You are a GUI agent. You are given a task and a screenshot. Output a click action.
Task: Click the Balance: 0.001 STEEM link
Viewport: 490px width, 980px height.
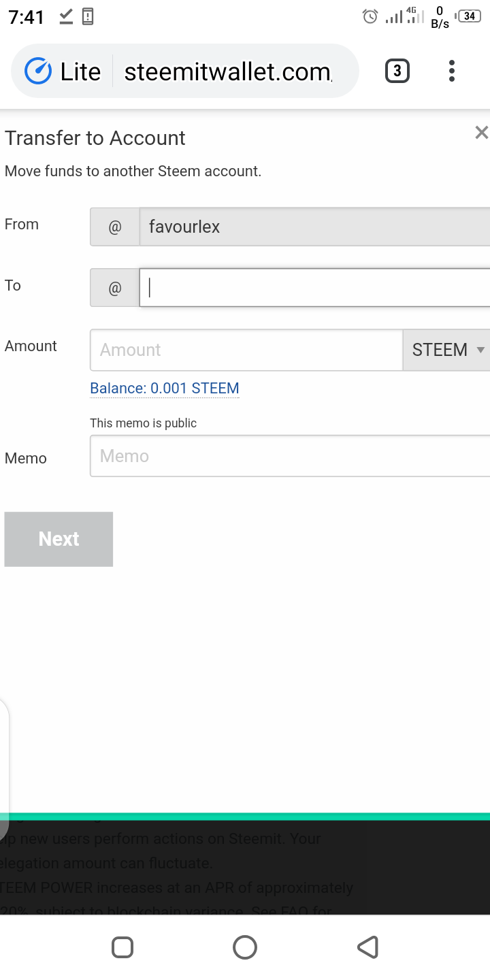coord(165,389)
